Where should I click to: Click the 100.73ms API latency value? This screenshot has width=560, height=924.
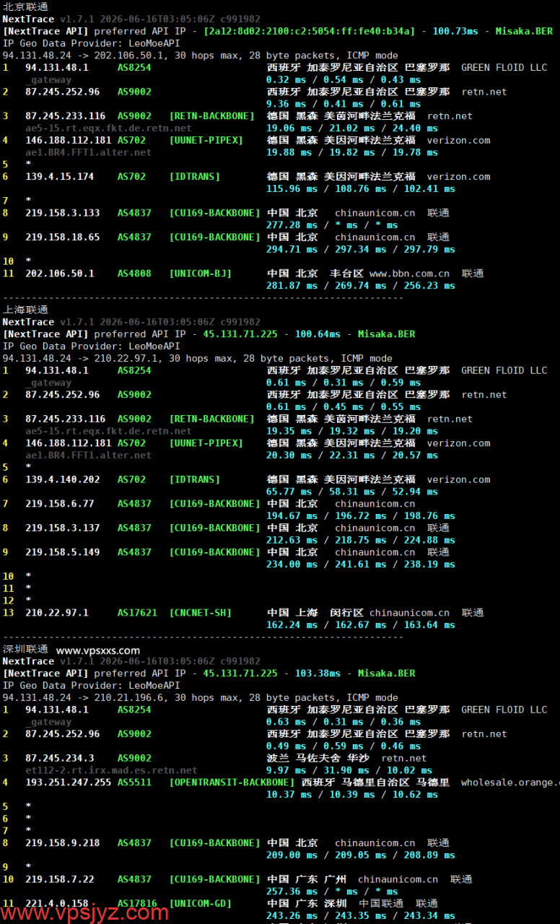pyautogui.click(x=455, y=31)
